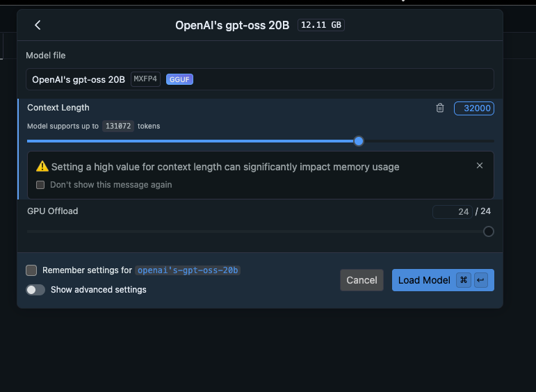Dismiss the memory usage warning with X
The width and height of the screenshot is (536, 392).
pos(480,165)
